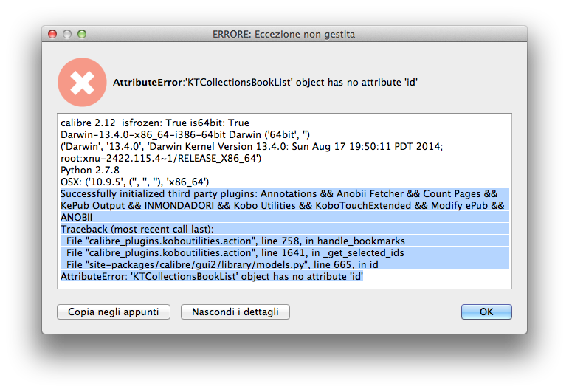Image resolution: width=569 pixels, height=392 pixels.
Task: Click the bold AttributeError heading message
Action: tap(266, 82)
